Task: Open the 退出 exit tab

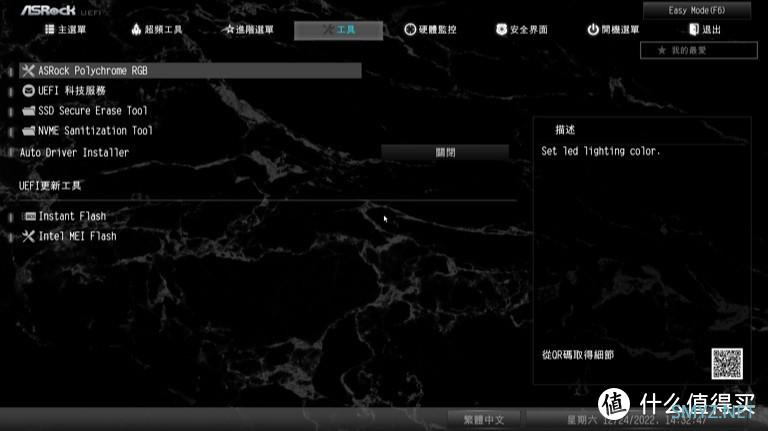Action: 705,30
